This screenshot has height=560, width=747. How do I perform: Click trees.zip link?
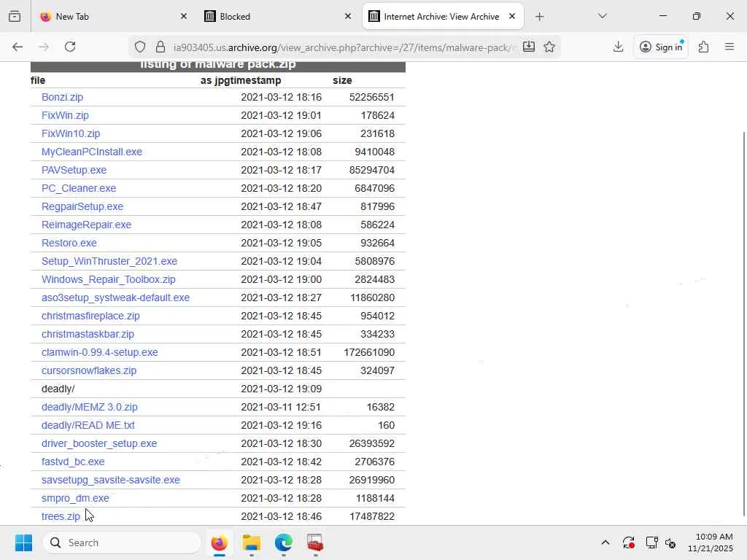pyautogui.click(x=61, y=516)
